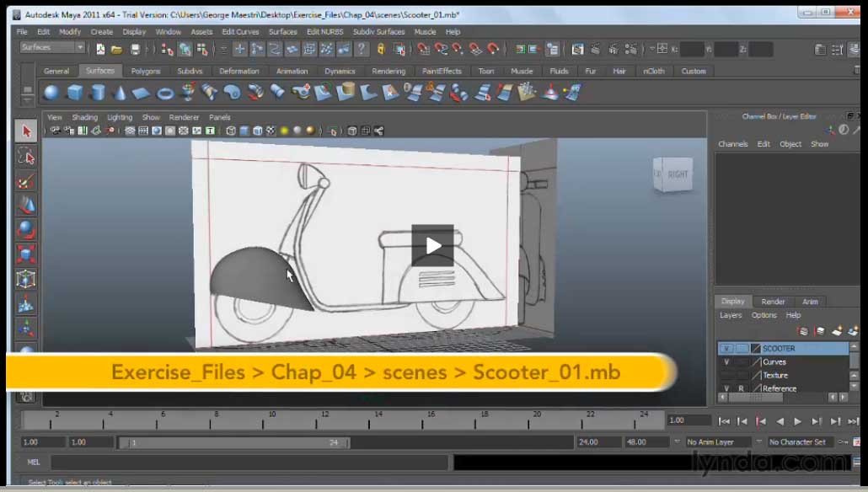Switch to the Polygons shelf tab
Image resolution: width=868 pixels, height=492 pixels.
(x=146, y=72)
